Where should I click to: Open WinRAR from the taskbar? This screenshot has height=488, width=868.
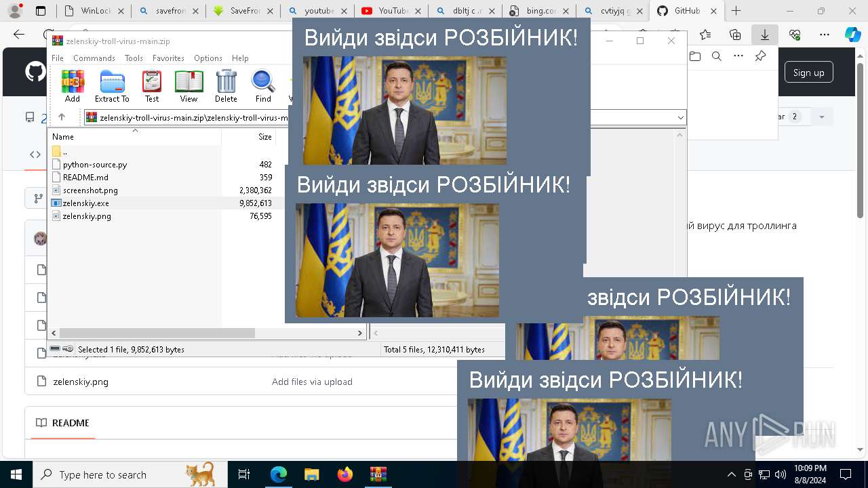click(x=378, y=474)
